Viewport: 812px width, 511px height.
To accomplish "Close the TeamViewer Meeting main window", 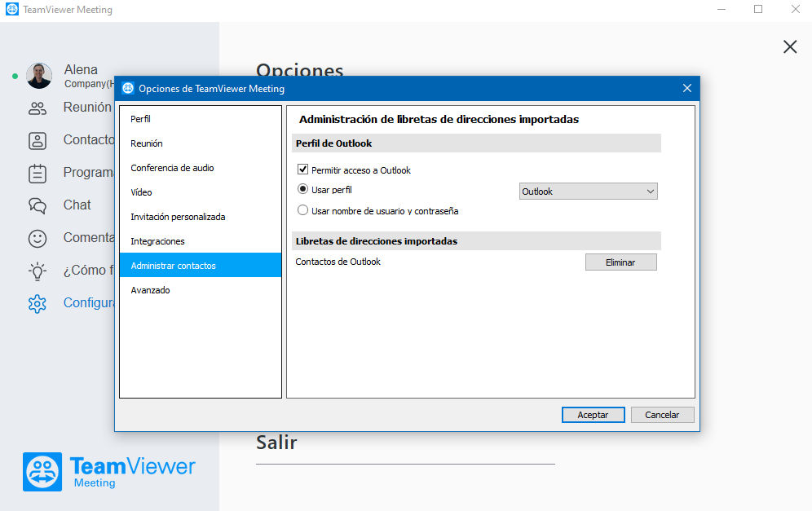I will pyautogui.click(x=796, y=9).
